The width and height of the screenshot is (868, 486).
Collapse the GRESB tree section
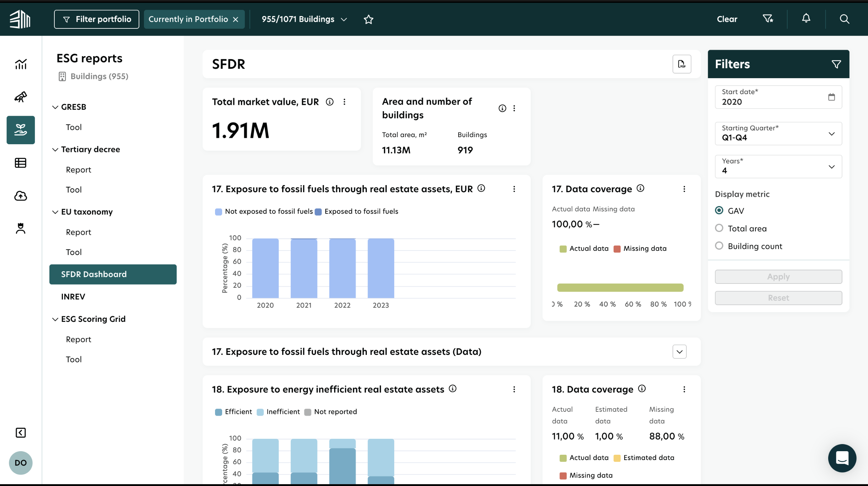(55, 107)
